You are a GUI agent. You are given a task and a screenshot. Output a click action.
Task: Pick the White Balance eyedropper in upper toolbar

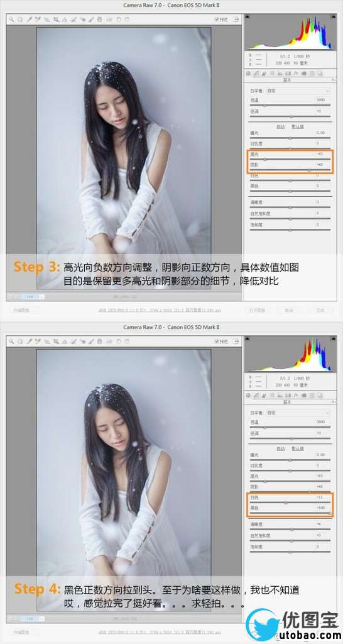[x=29, y=19]
